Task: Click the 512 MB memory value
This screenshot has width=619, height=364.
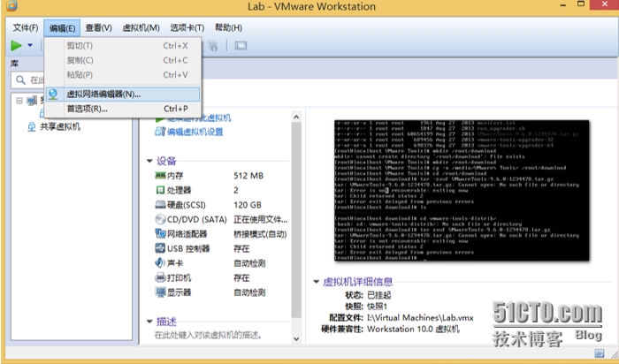Action: pyautogui.click(x=248, y=176)
